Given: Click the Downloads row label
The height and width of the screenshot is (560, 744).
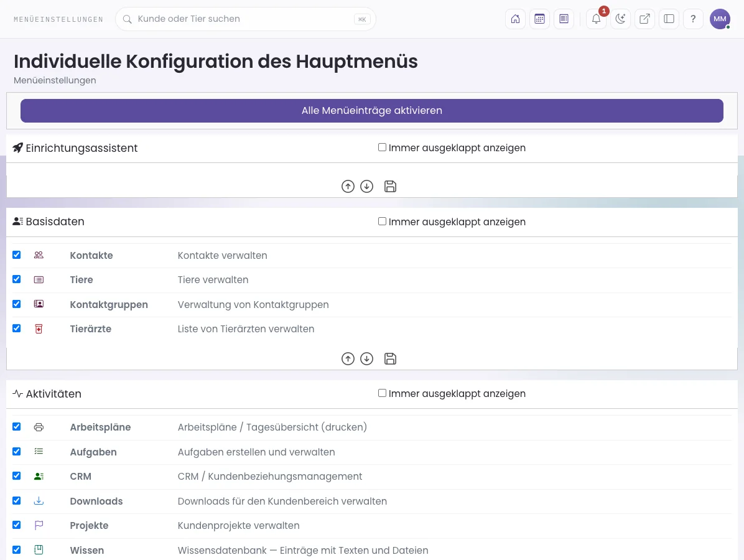Looking at the screenshot, I should click(96, 501).
